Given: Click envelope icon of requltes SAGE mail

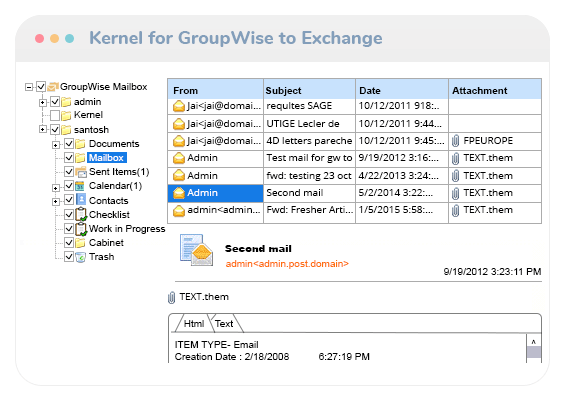Looking at the screenshot, I should tap(179, 106).
